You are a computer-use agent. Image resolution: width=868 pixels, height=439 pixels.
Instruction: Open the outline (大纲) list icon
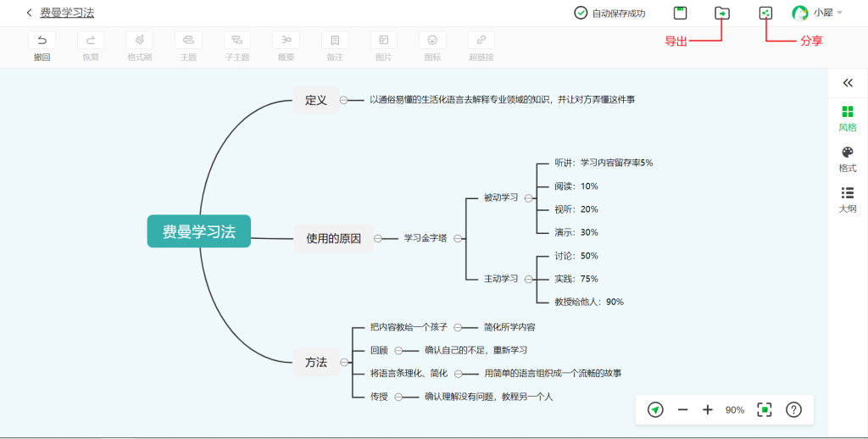(x=848, y=192)
